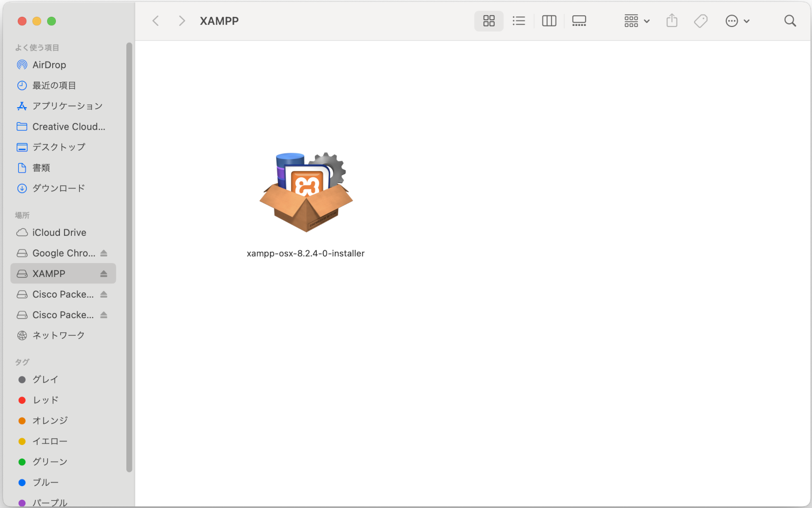Viewport: 812px width, 508px height.
Task: Open iCloud Drive location
Action: coord(59,233)
